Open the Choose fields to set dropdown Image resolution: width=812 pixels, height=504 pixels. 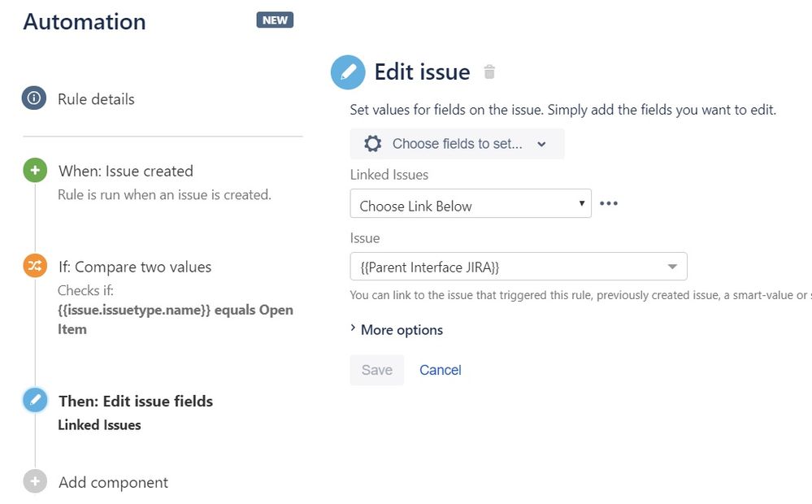coord(457,144)
